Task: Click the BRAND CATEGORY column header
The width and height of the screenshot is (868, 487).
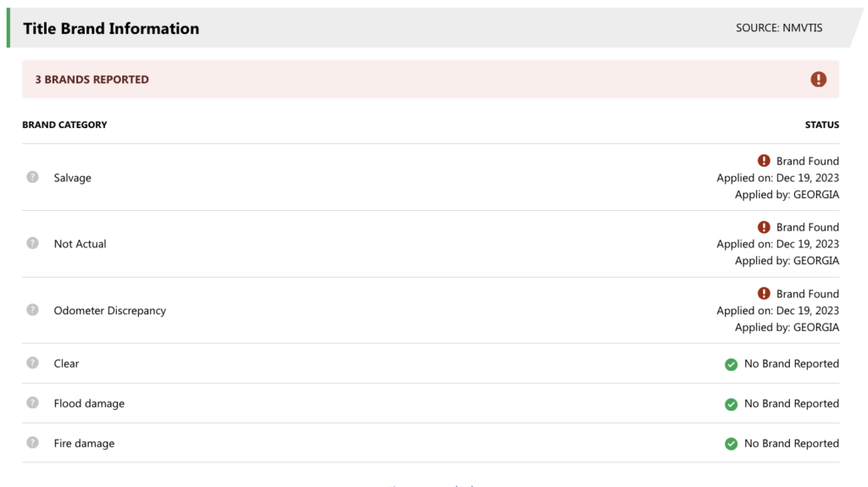Action: 64,125
